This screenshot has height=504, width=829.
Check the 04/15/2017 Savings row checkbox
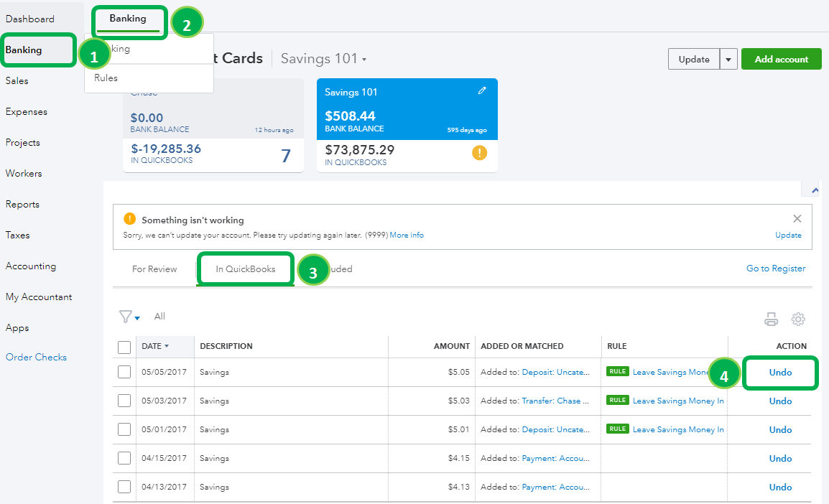(x=124, y=457)
